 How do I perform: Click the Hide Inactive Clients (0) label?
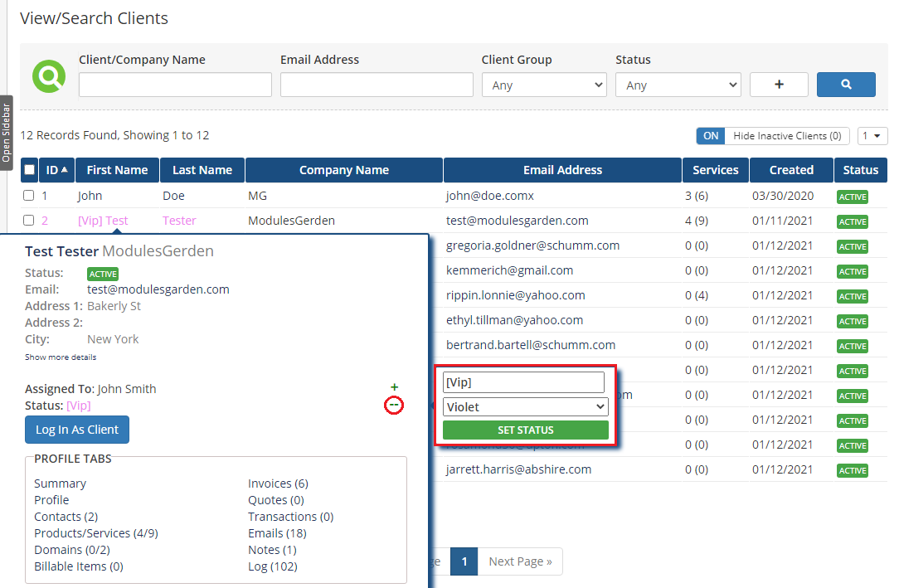click(x=787, y=136)
